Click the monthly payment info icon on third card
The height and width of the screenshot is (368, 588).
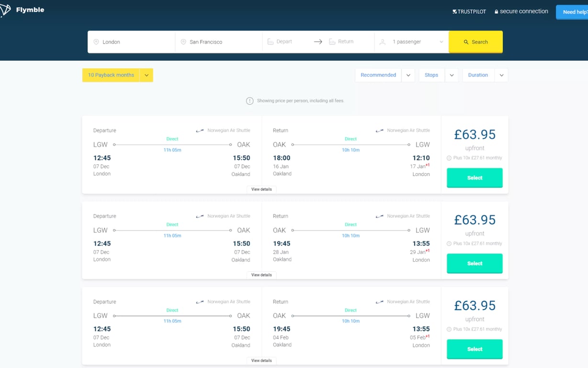[449, 329]
